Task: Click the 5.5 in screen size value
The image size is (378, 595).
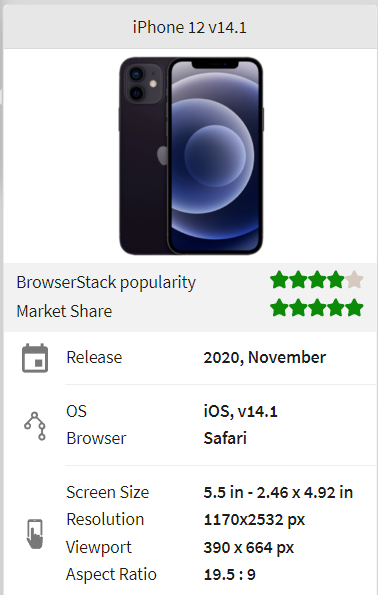Action: point(223,493)
